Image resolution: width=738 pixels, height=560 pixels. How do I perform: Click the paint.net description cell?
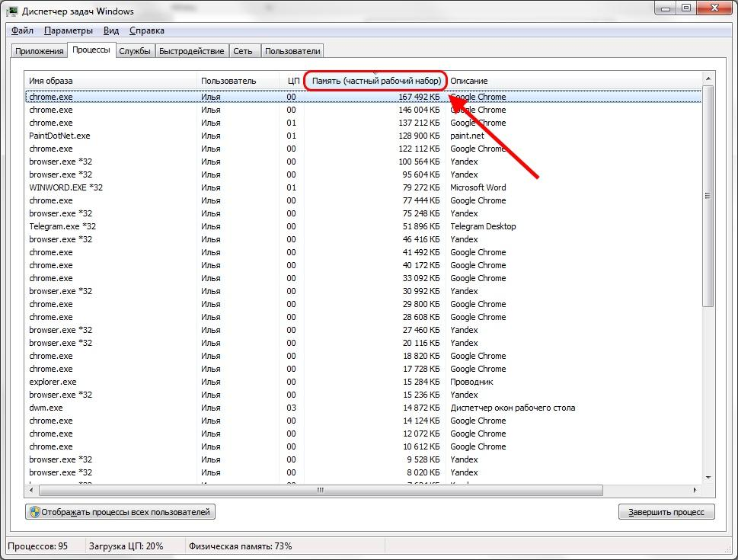pyautogui.click(x=467, y=136)
